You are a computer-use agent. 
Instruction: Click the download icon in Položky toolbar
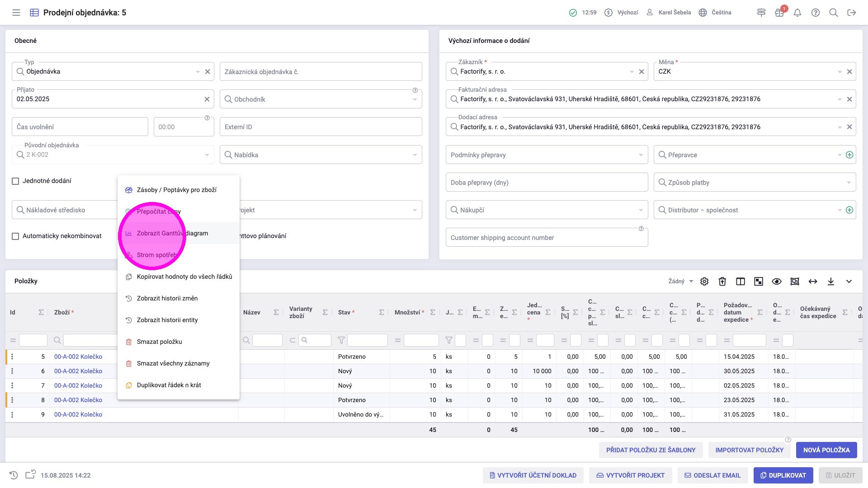click(x=831, y=282)
